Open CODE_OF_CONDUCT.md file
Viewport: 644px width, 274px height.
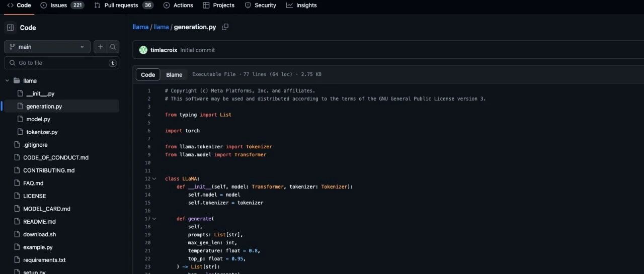[56, 157]
